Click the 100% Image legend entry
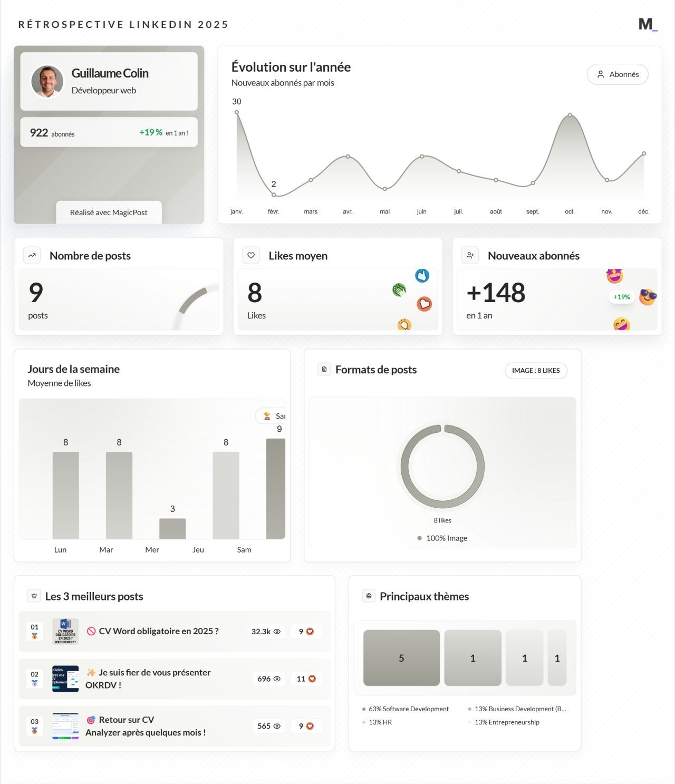 click(x=442, y=538)
